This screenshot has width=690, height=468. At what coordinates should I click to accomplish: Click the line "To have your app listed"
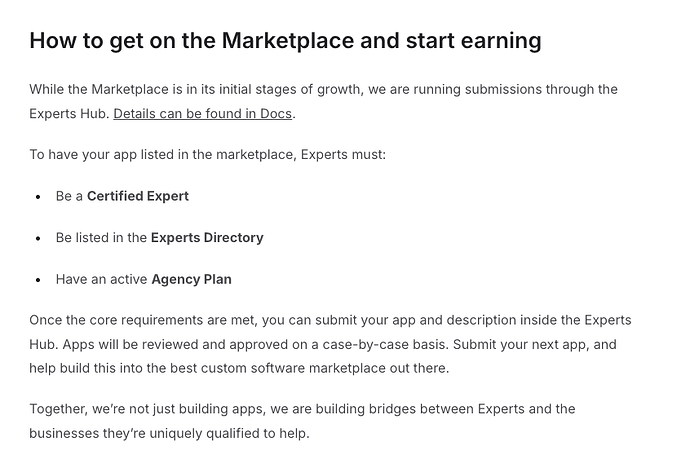[207, 155]
